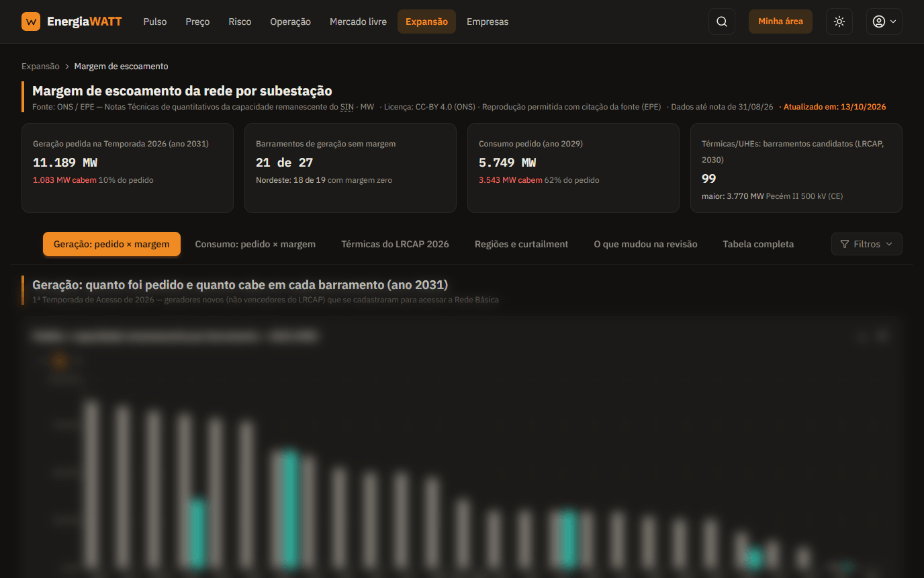Click the candidate barramentos count 99
924x578 pixels.
[709, 179]
